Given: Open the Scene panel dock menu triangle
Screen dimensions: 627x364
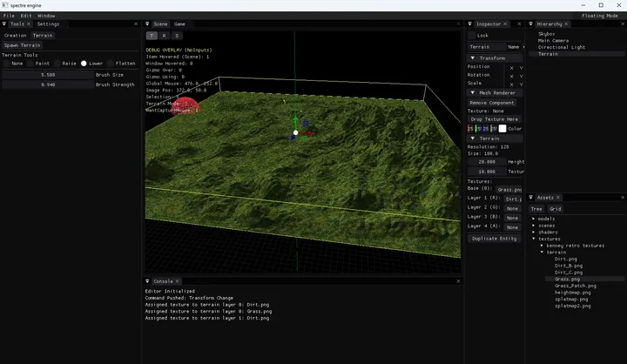Looking at the screenshot, I should (x=147, y=24).
